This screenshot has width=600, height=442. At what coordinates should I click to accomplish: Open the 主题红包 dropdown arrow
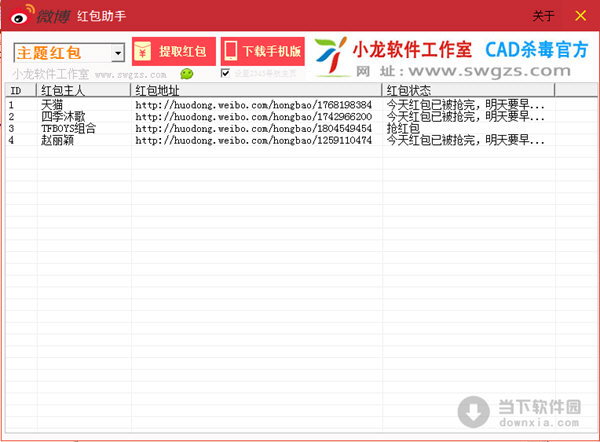coord(119,53)
